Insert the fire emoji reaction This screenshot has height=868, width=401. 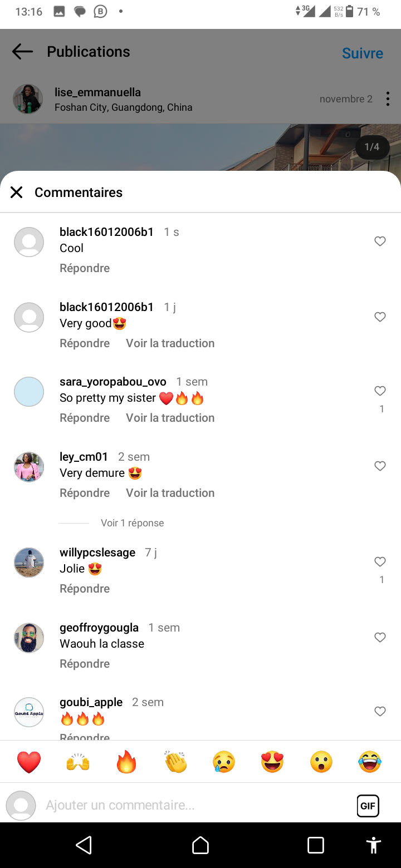[126, 762]
